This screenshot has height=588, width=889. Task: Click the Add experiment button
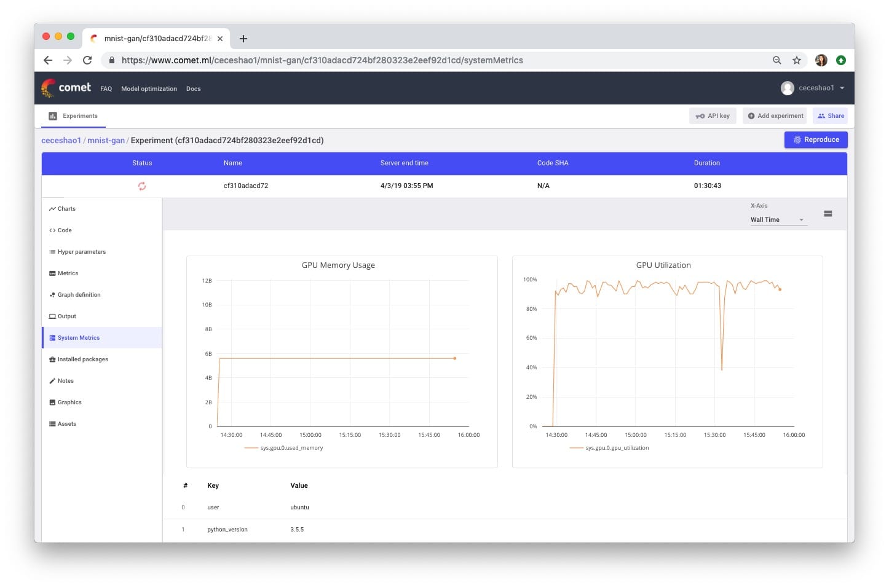775,116
